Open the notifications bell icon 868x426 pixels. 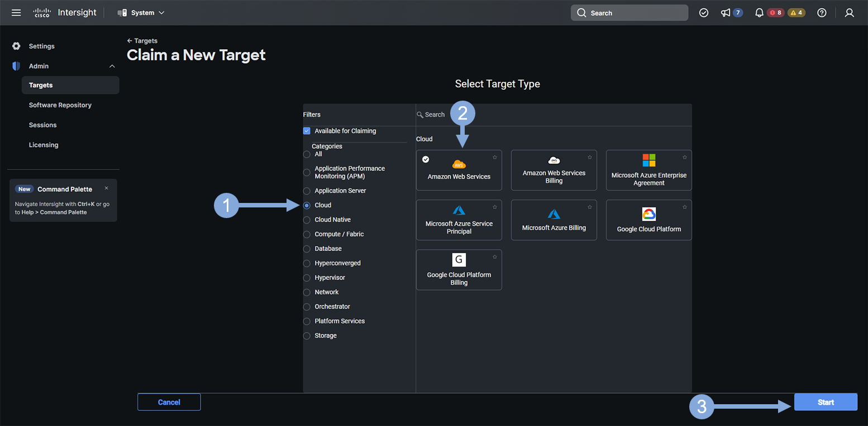click(x=759, y=13)
